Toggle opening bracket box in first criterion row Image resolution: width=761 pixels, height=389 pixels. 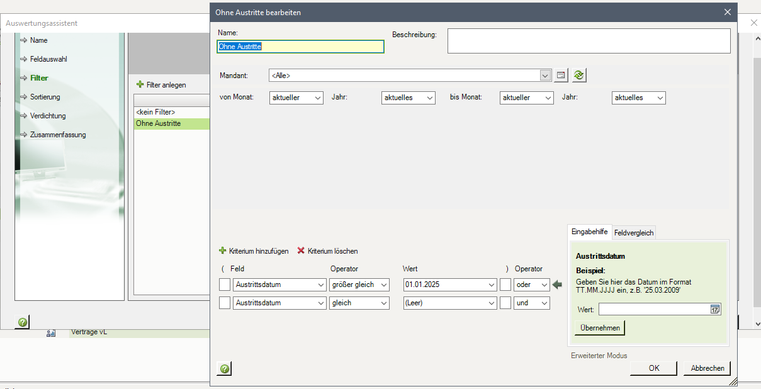pyautogui.click(x=225, y=285)
